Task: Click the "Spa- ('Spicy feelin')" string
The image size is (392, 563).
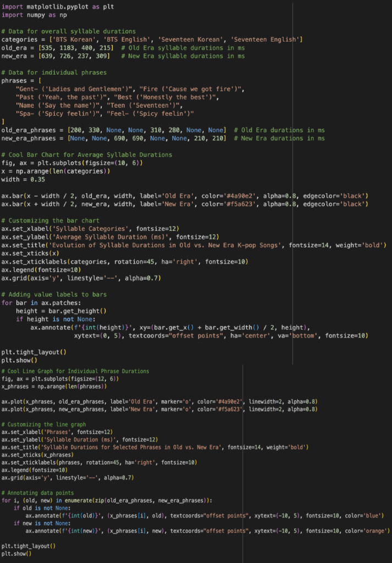Action: coord(57,114)
